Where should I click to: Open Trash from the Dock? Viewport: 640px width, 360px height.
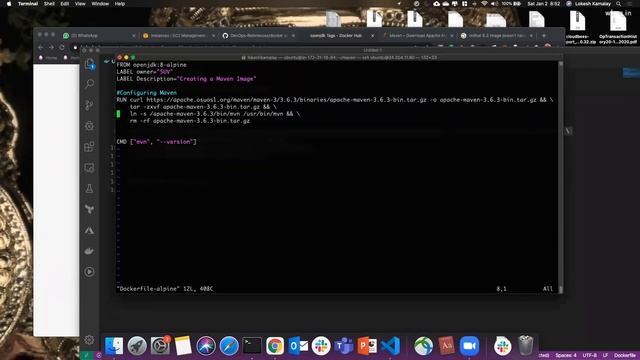526,346
